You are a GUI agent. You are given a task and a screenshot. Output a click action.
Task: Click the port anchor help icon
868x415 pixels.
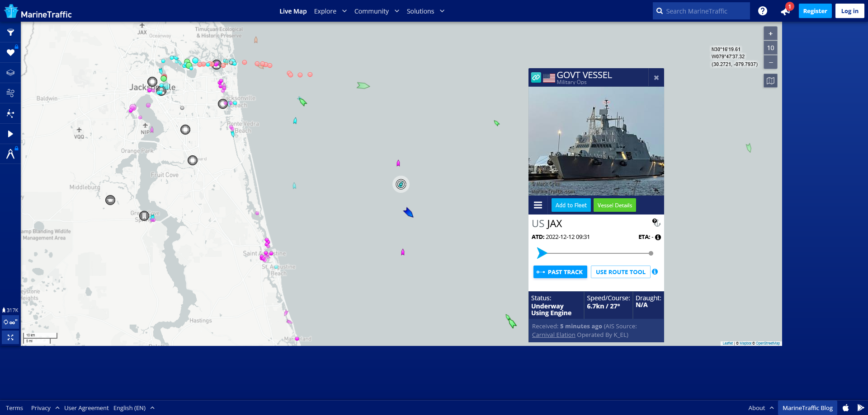click(x=656, y=222)
